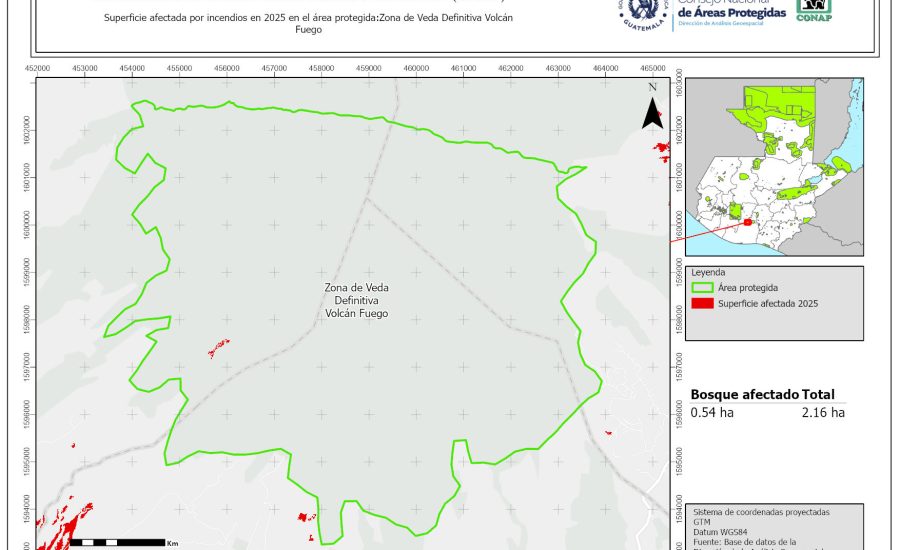Click the burned patch at bottom center of map
The image size is (900, 550).
click(305, 517)
